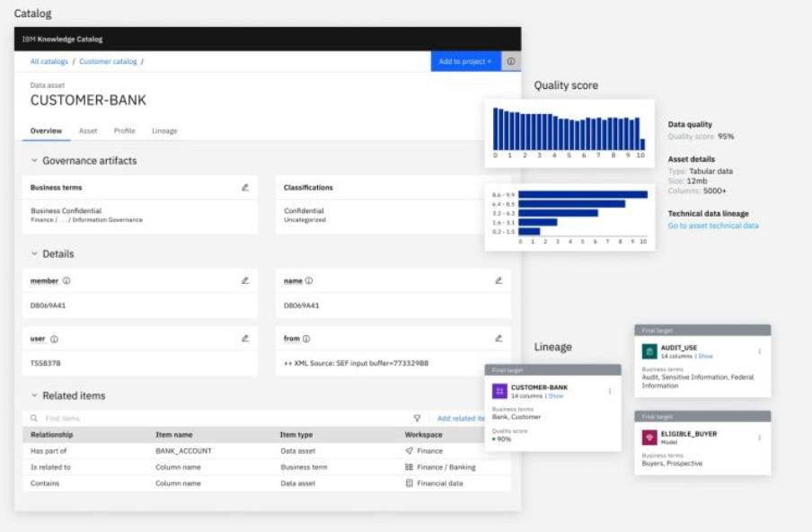Open the CUSTOMER-BANK lineage card overflow menu
This screenshot has width=812, height=532.
click(610, 391)
